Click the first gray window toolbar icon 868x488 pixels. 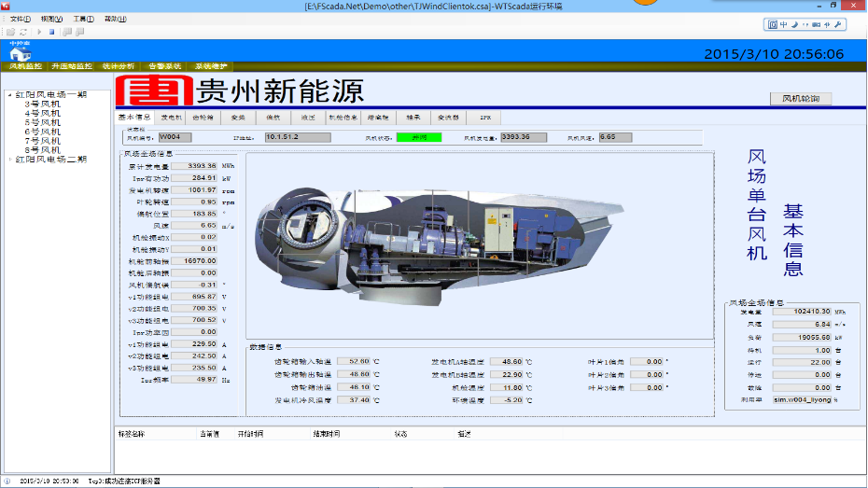pos(67,32)
